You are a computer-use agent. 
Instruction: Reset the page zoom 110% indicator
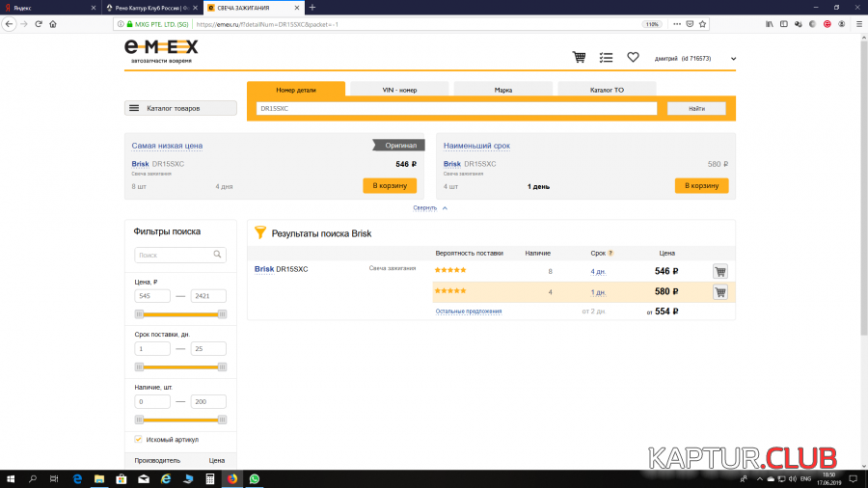[x=652, y=24]
